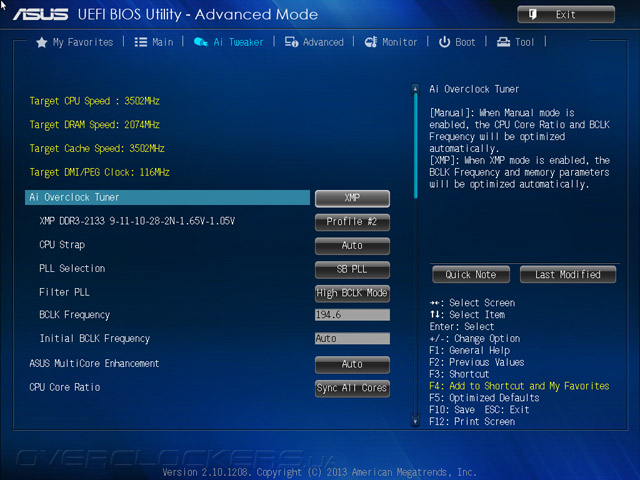Click Target Cache Speed: 3502MHz text
The width and height of the screenshot is (640, 480).
tap(97, 149)
